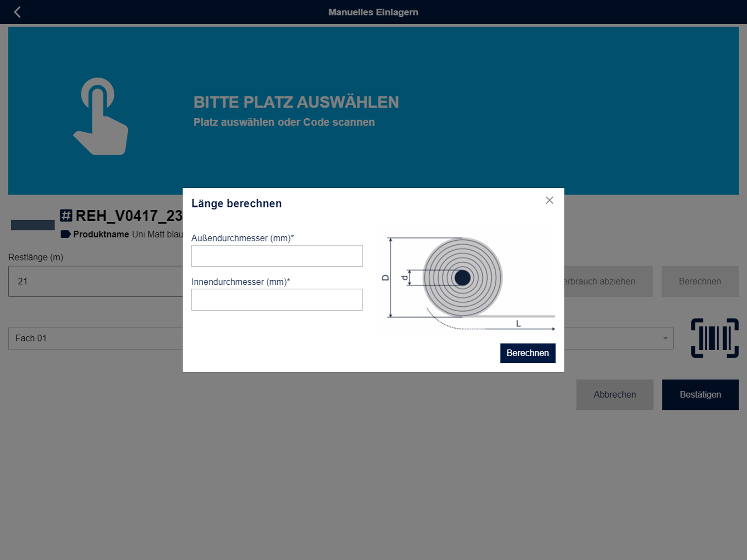The width and height of the screenshot is (747, 560).
Task: Go back using the header arrow
Action: pyautogui.click(x=17, y=12)
